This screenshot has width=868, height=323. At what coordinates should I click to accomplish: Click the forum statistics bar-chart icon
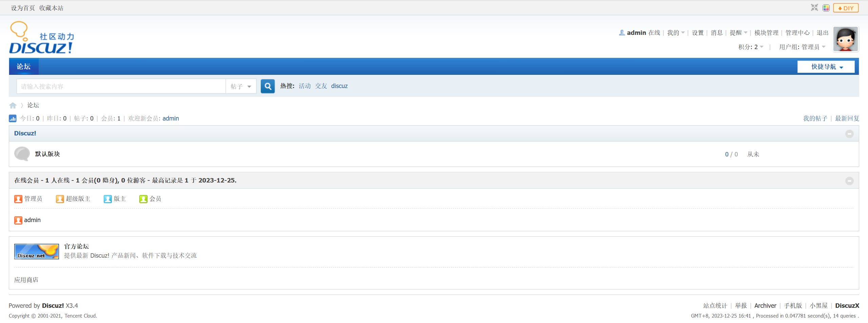click(x=13, y=119)
